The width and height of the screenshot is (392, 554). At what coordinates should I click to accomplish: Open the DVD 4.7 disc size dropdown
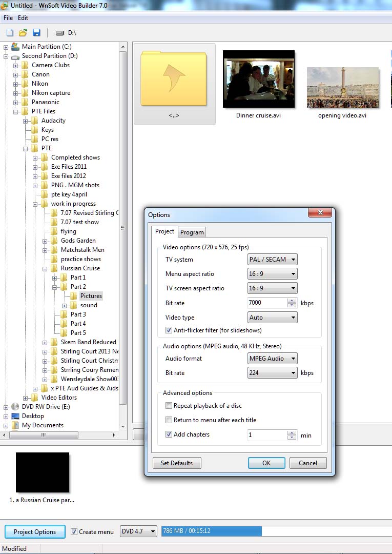coord(139,531)
